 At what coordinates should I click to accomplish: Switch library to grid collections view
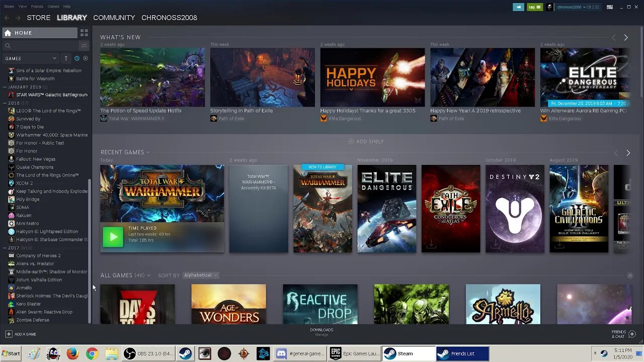click(x=84, y=33)
